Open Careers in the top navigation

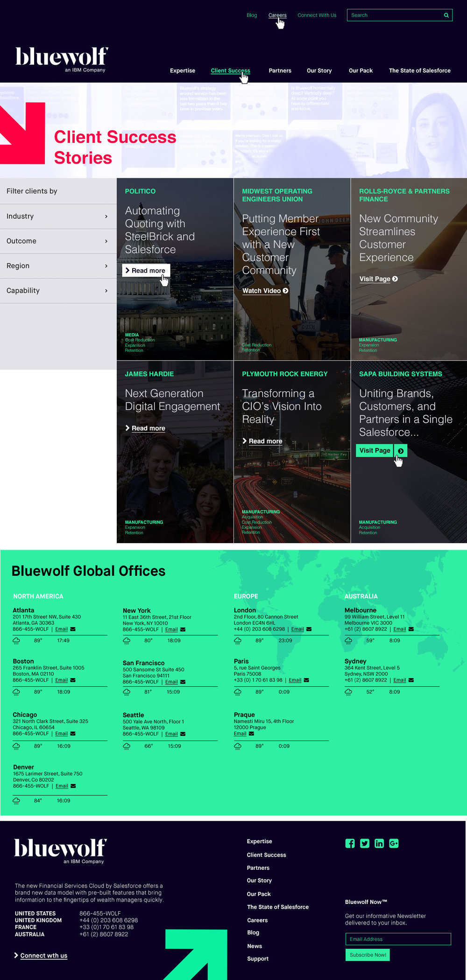(277, 15)
